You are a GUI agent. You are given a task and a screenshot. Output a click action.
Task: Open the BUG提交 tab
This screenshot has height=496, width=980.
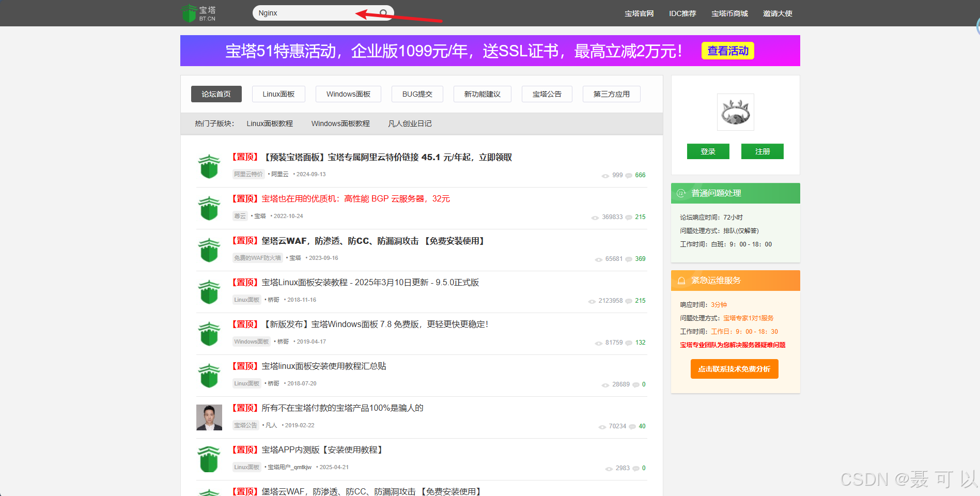pos(417,94)
